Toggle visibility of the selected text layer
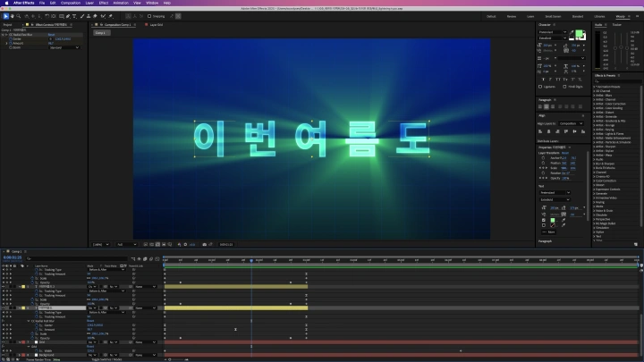 [4, 307]
